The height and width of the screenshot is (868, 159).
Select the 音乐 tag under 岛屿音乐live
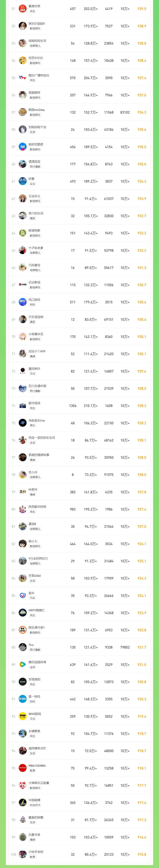pos(32,426)
